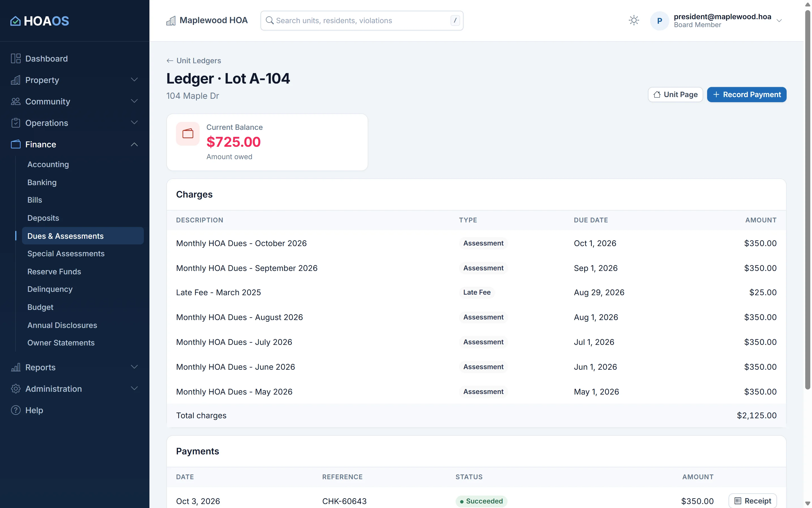Click the Record Payment button

point(746,95)
